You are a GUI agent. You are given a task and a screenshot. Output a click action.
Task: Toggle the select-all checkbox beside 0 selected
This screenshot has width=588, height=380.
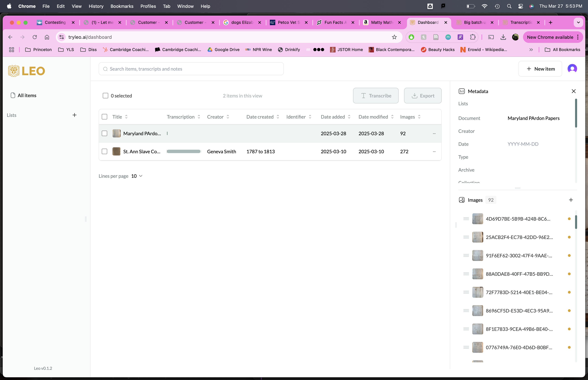pyautogui.click(x=105, y=96)
